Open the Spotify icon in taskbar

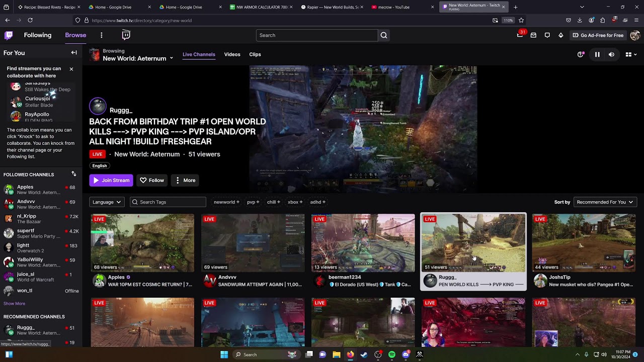(x=392, y=354)
